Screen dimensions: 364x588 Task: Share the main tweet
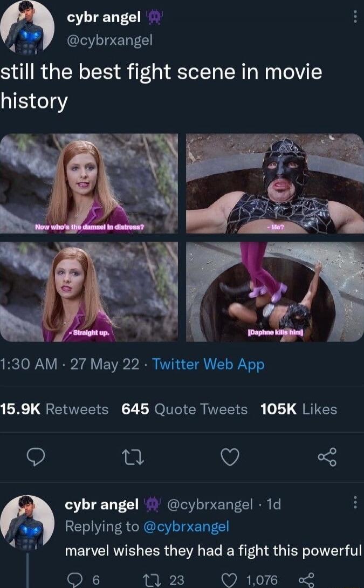[327, 457]
